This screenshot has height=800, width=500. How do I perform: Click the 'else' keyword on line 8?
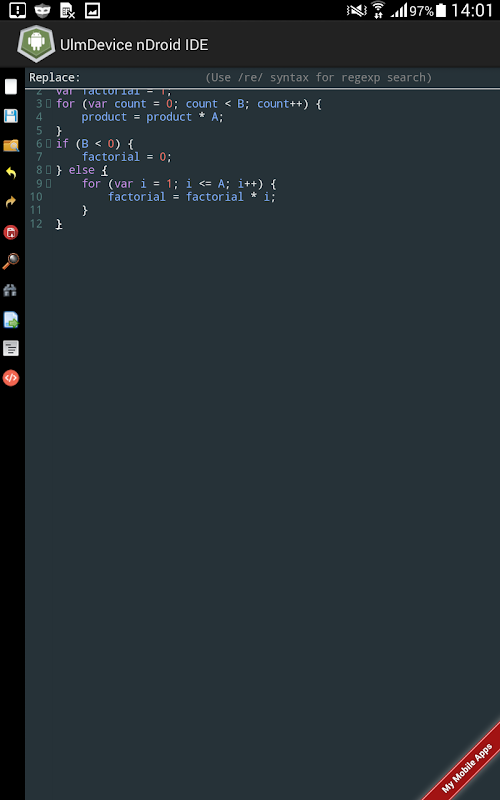click(x=82, y=170)
